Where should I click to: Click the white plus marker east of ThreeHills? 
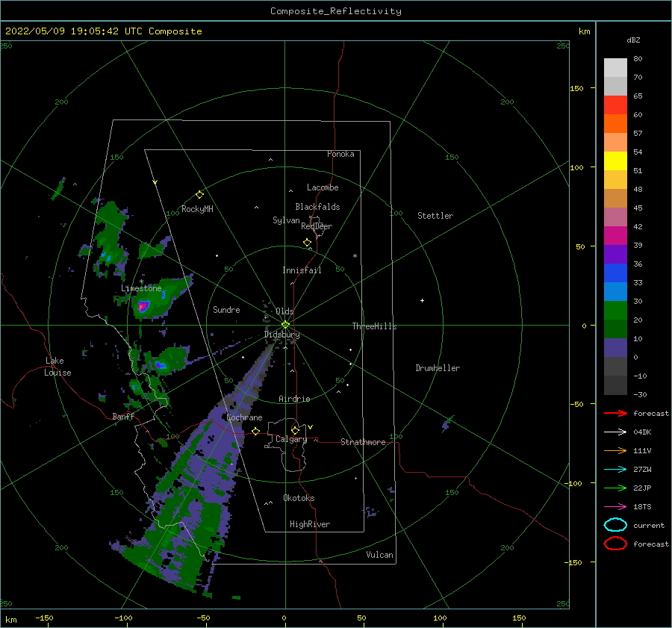pyautogui.click(x=422, y=300)
